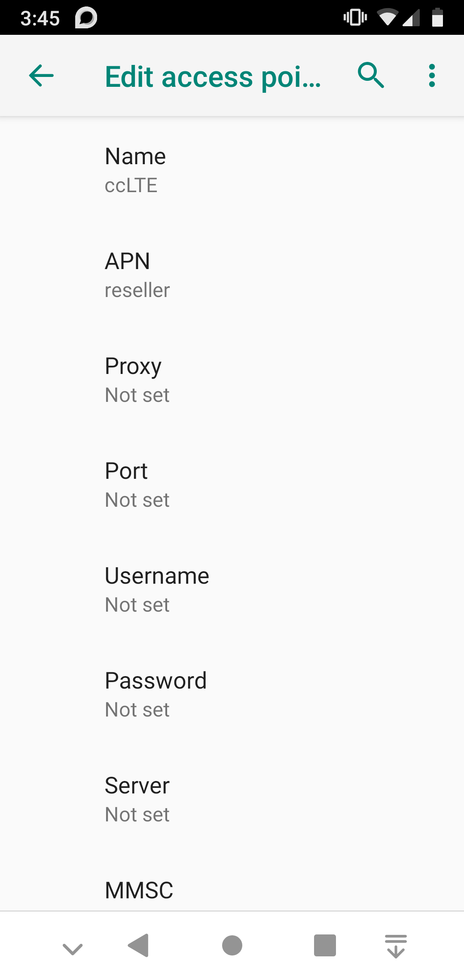The height and width of the screenshot is (980, 464).
Task: Open search with magnifier icon
Action: 371,76
